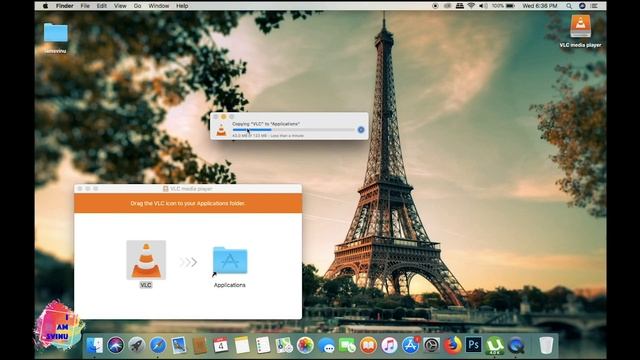
Task: Open Notes in the Dock
Action: click(x=242, y=345)
